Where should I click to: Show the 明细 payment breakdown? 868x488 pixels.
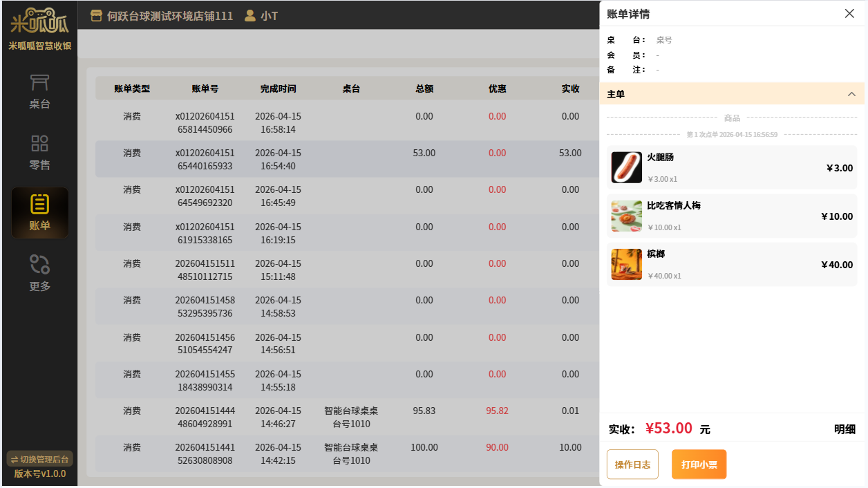845,430
